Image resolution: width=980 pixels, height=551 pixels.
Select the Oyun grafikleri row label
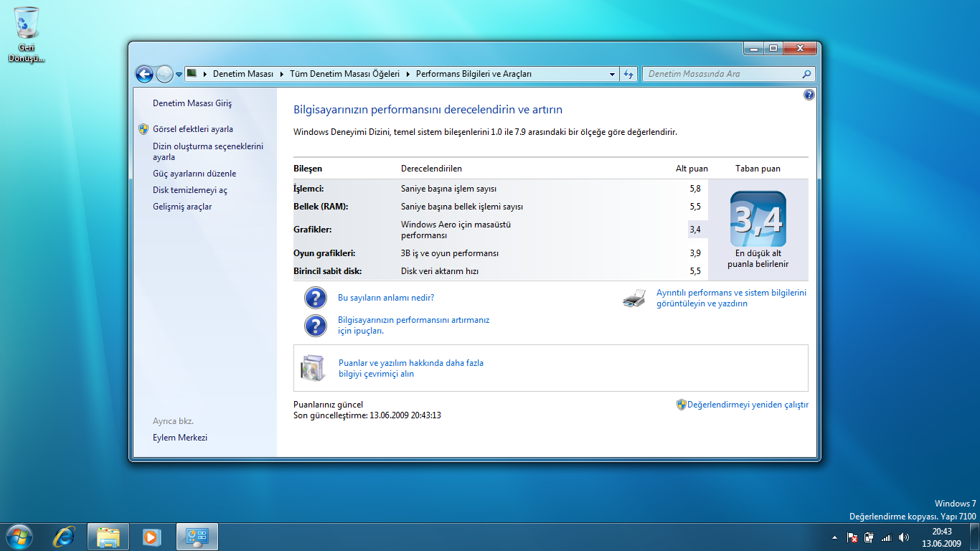(324, 253)
